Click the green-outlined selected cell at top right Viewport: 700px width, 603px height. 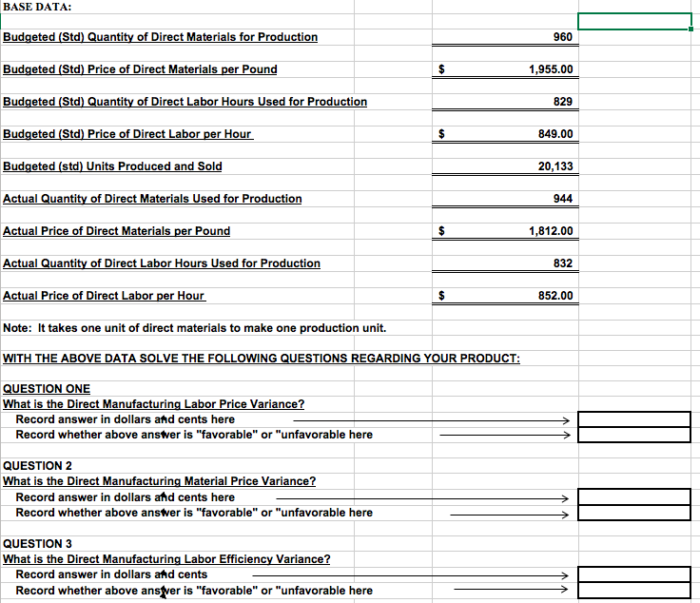tap(634, 21)
